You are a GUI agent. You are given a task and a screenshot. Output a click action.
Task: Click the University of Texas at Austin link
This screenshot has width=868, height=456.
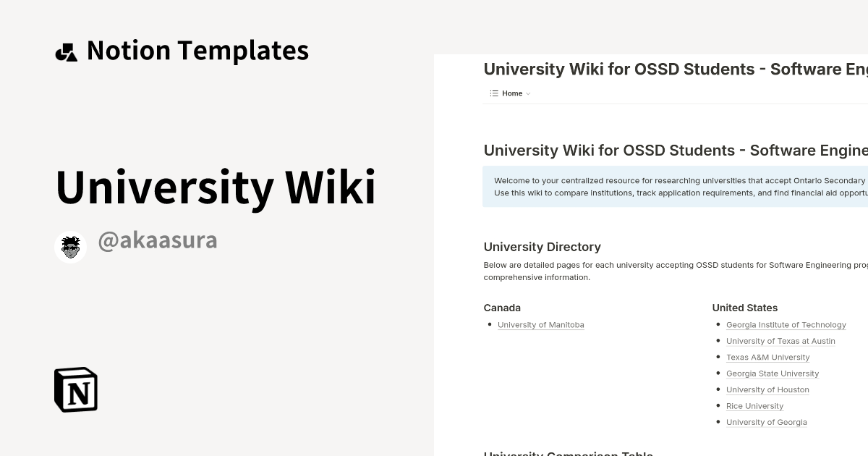pyautogui.click(x=780, y=341)
